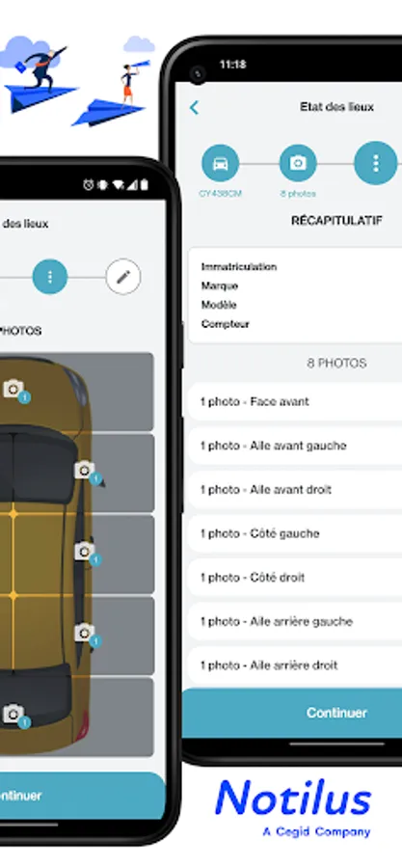The height and width of the screenshot is (868, 402).
Task: Open the Face avant photo entry
Action: (x=295, y=402)
